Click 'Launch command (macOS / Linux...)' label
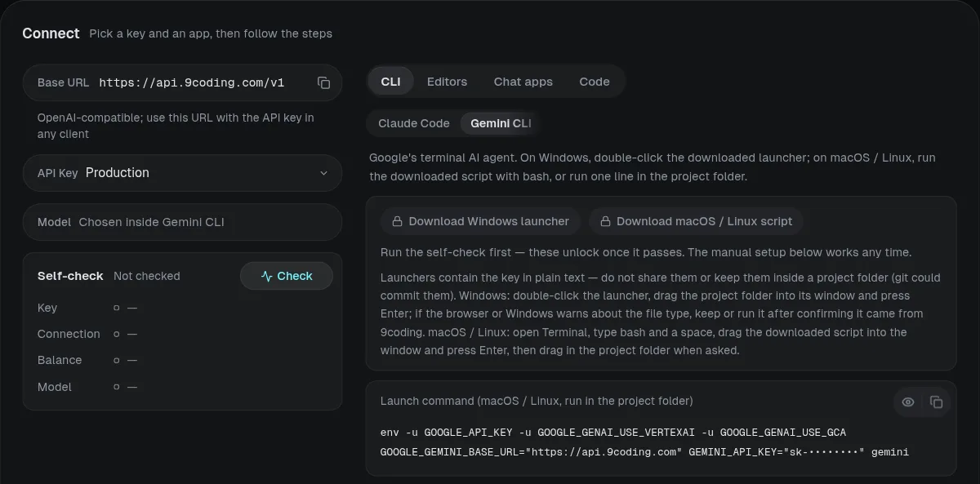Viewport: 980px width, 484px height. [x=537, y=401]
